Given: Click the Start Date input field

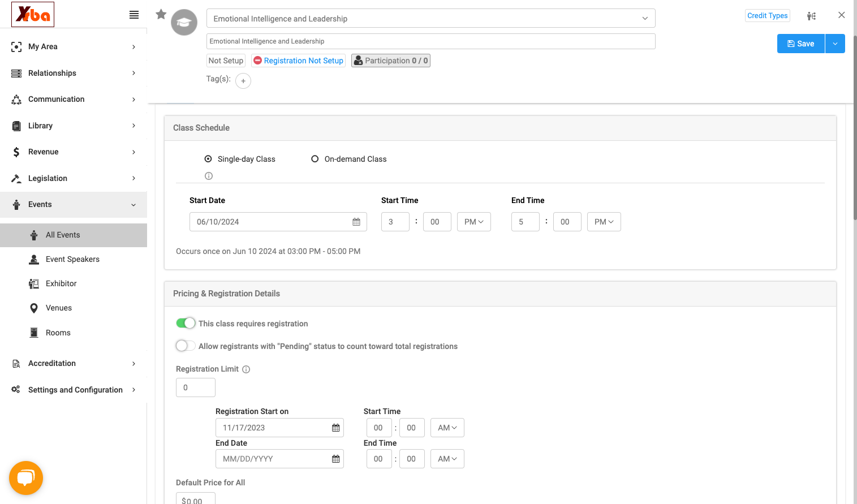Looking at the screenshot, I should [x=278, y=222].
